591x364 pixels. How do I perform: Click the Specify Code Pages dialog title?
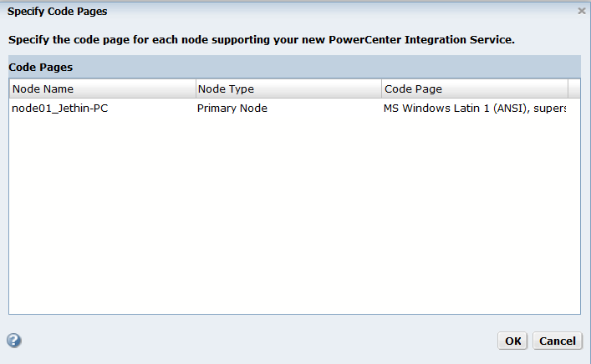tap(57, 12)
